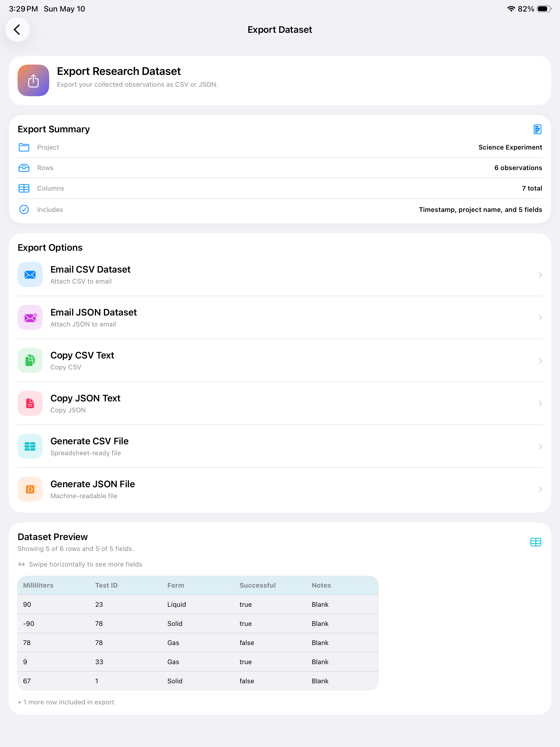Choose Copy CSV Text option
Viewport: 560px width, 747px height.
pyautogui.click(x=280, y=360)
